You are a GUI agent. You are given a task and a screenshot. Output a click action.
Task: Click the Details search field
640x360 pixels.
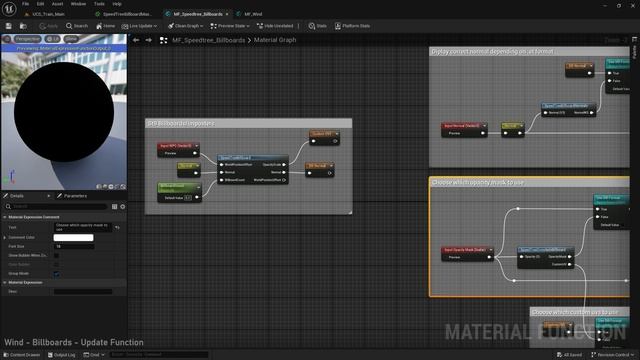(56, 207)
